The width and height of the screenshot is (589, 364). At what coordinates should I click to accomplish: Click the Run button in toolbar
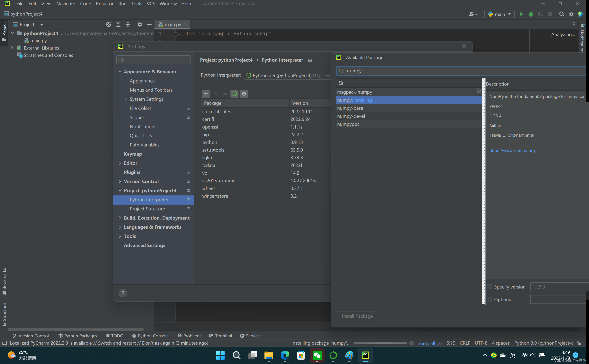521,14
